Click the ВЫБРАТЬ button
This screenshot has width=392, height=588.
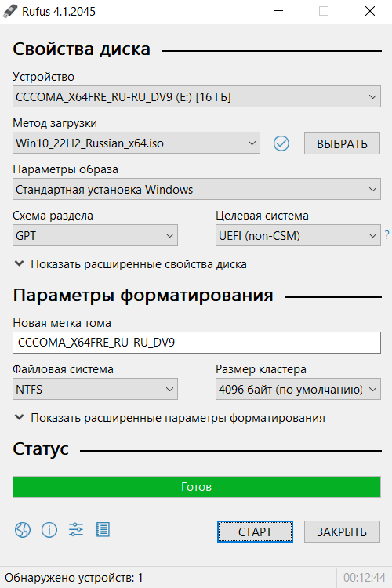click(342, 143)
